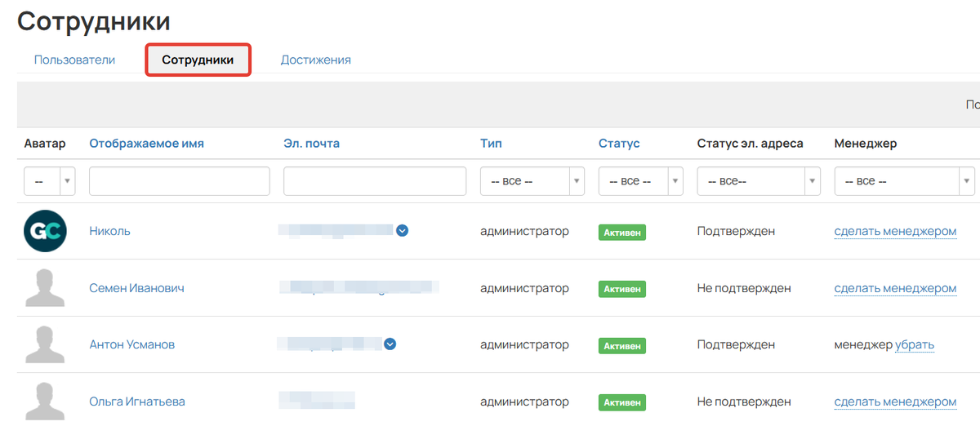Remove Антон Усманов's manager role with убрать
The width and height of the screenshot is (980, 426).
[x=915, y=344]
